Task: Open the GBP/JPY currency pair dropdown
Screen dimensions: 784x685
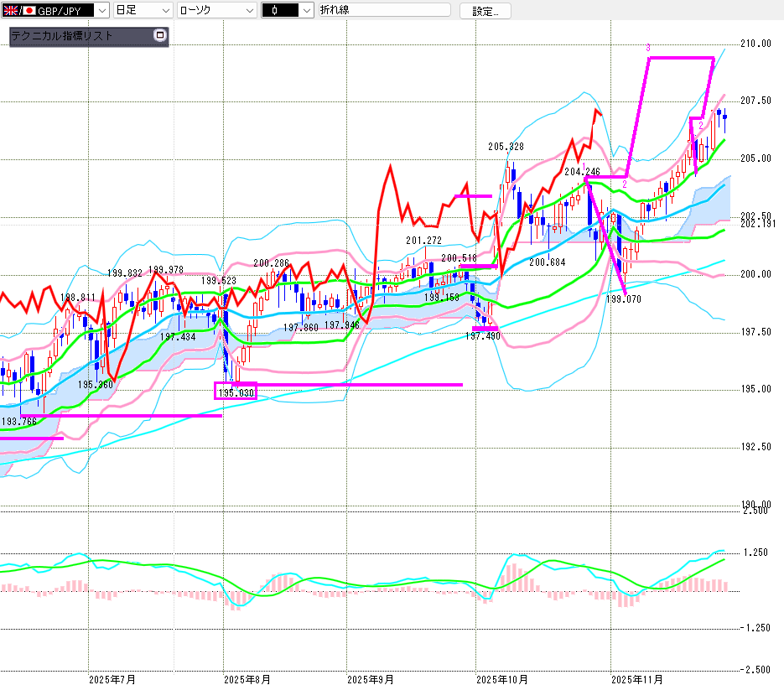Action: 101,11
